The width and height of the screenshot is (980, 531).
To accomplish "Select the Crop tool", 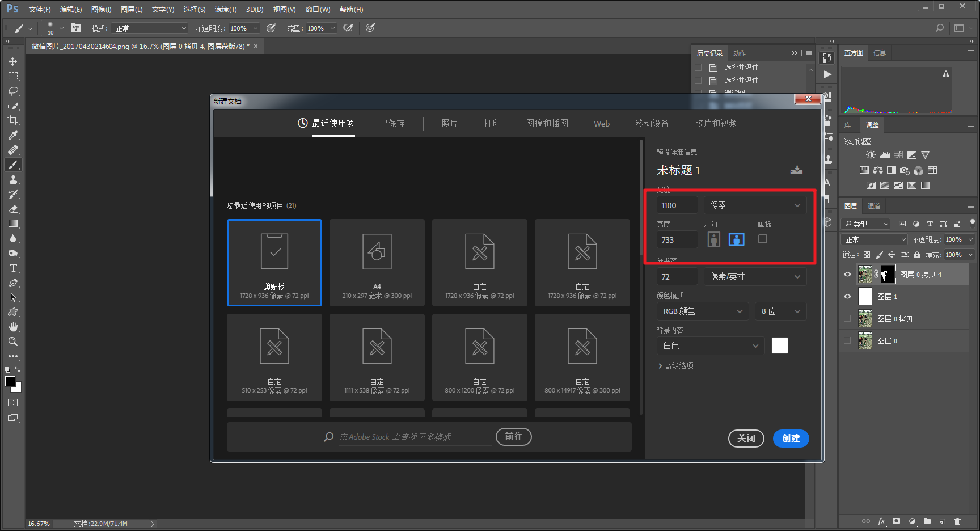I will tap(13, 120).
